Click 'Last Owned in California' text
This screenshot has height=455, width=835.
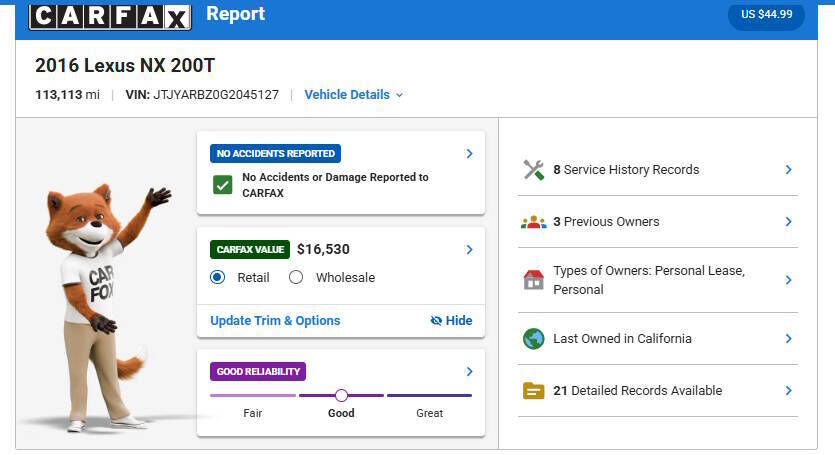[x=622, y=339]
